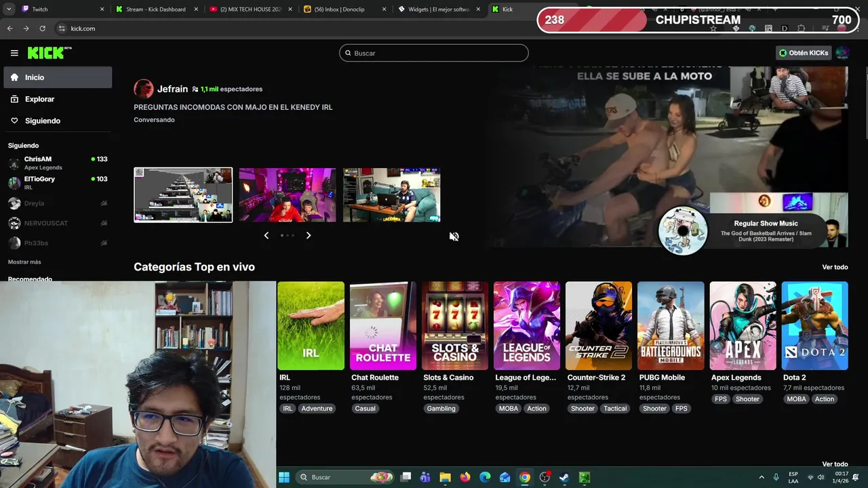Open the Apex Legends category card
Viewport: 868px width, 488px height.
click(743, 326)
